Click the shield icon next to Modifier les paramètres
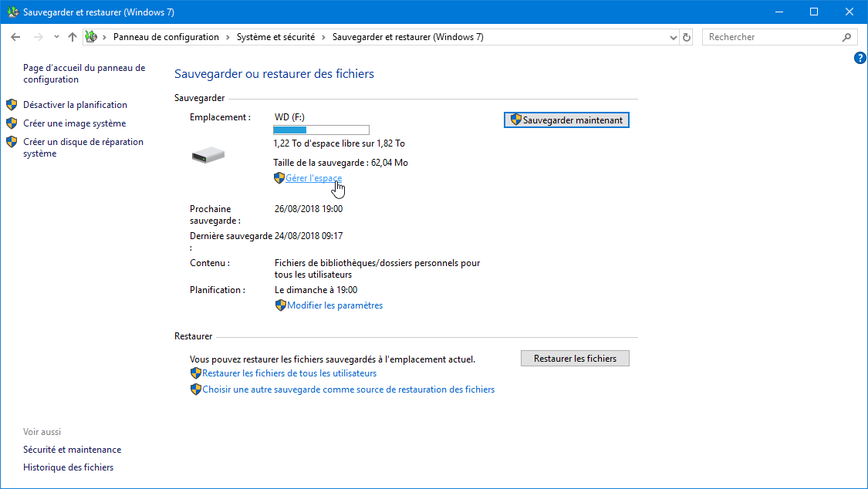Viewport: 868px width, 489px height. tap(281, 305)
